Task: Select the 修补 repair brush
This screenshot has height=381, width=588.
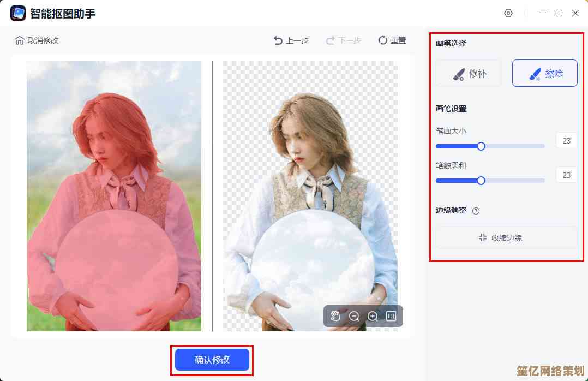Action: (469, 73)
